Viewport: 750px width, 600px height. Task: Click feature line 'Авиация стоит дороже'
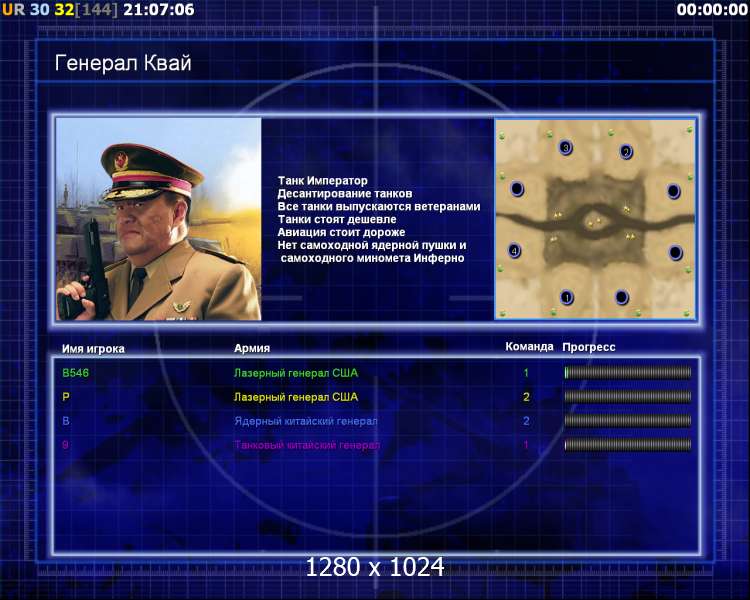coord(341,233)
